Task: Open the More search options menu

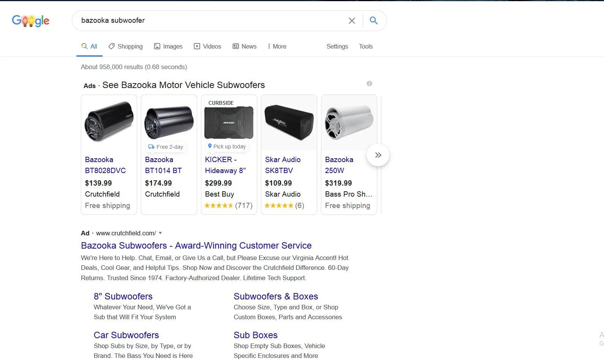Action: coord(277,46)
